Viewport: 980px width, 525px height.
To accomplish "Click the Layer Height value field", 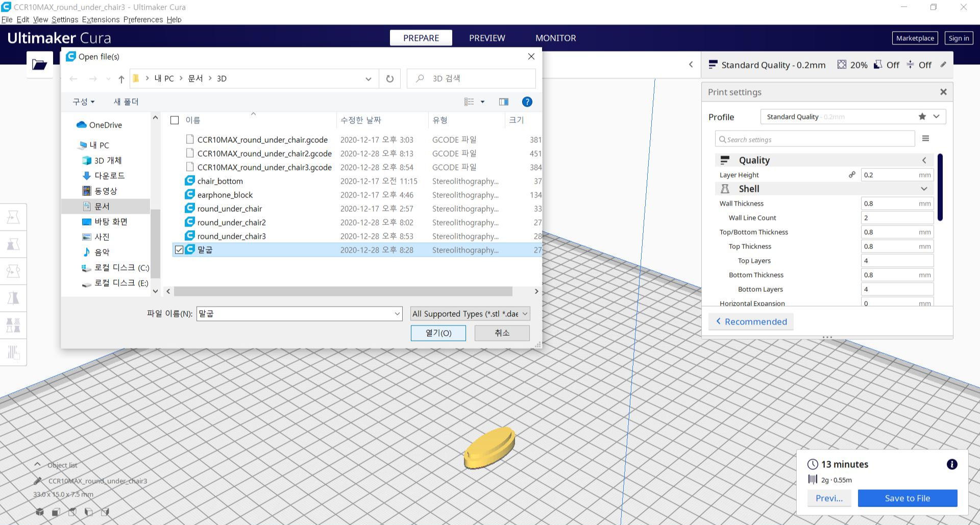I will point(897,174).
